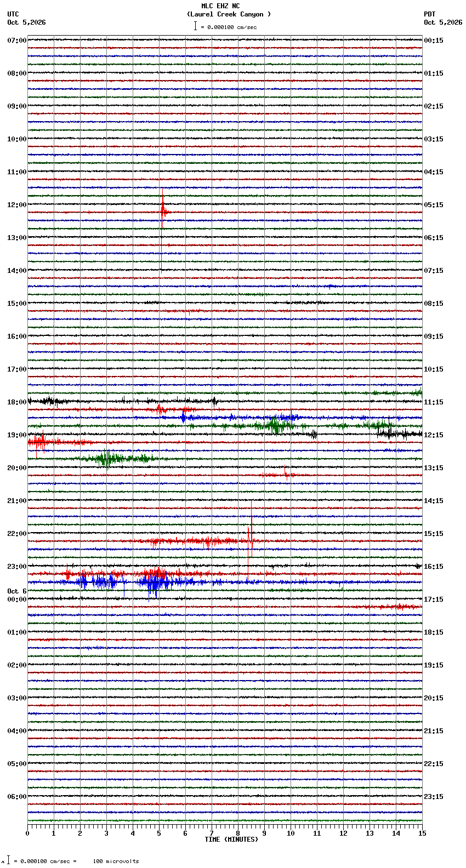Click the '05:15' PDT time label

pyautogui.click(x=434, y=205)
